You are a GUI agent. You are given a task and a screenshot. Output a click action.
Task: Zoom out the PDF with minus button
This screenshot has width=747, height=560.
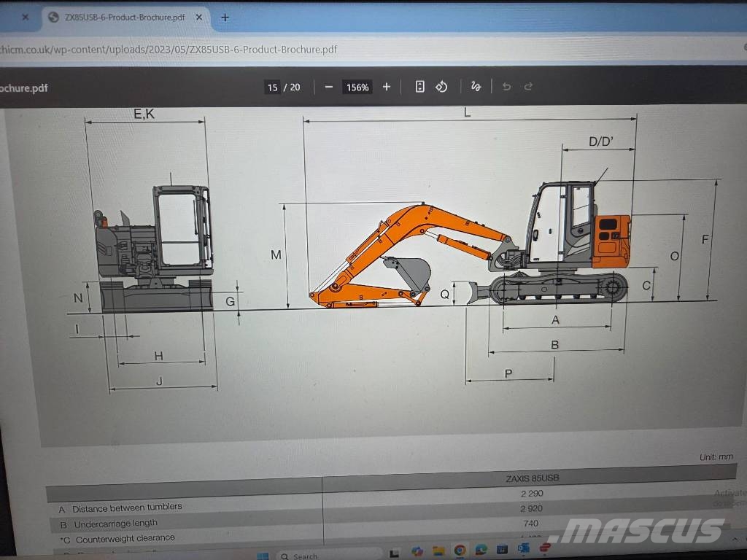point(329,87)
